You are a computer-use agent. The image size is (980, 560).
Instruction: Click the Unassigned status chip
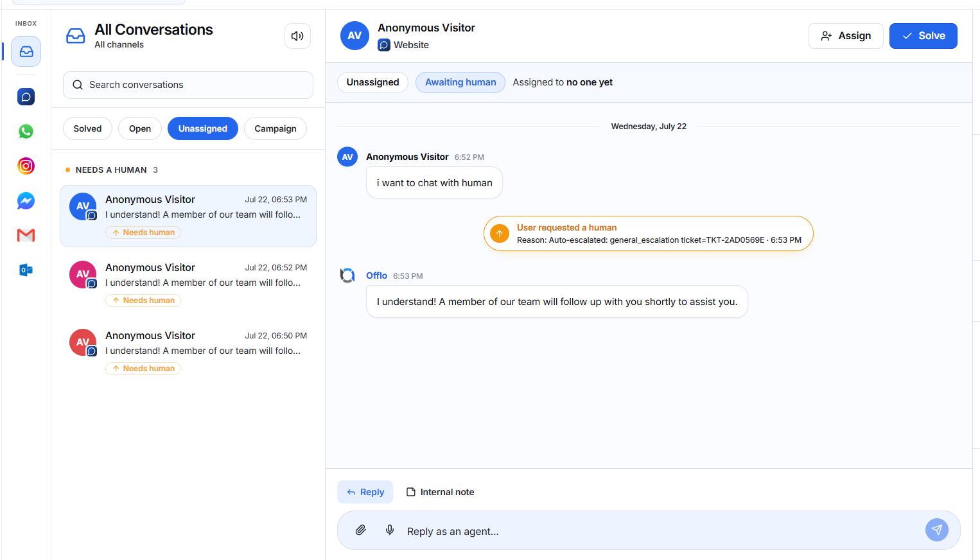(373, 82)
